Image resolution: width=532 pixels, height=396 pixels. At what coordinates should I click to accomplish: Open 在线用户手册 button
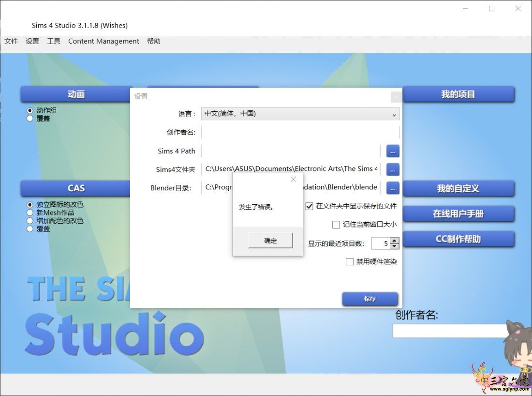tap(458, 213)
